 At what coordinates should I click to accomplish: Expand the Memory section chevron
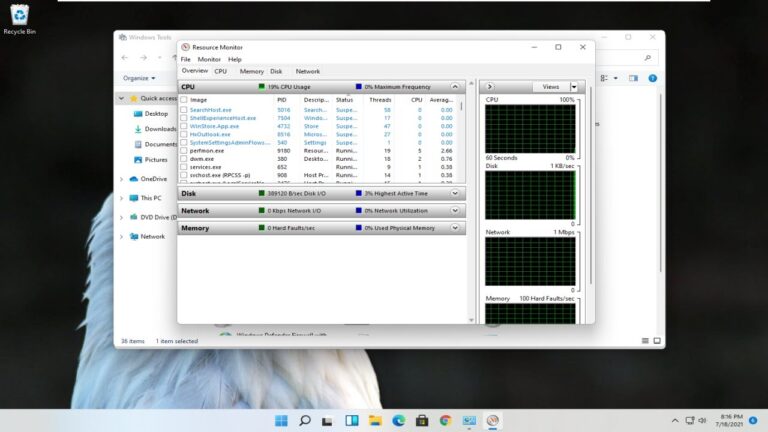pyautogui.click(x=455, y=228)
